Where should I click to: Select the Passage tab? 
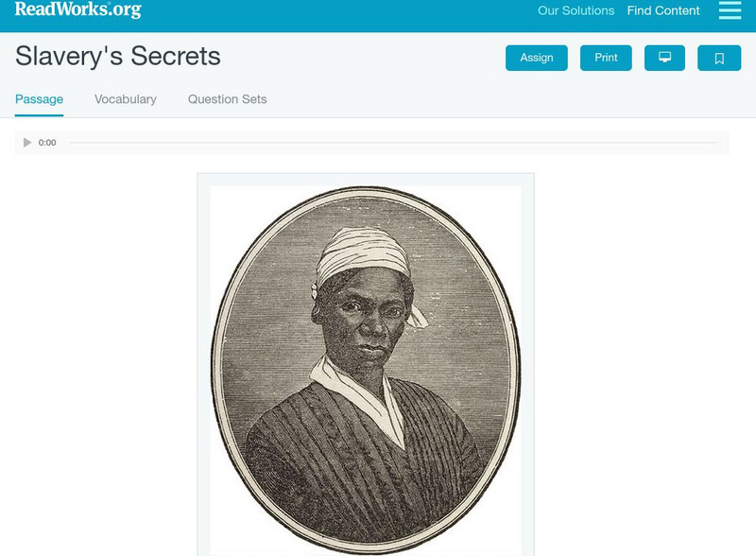tap(39, 99)
